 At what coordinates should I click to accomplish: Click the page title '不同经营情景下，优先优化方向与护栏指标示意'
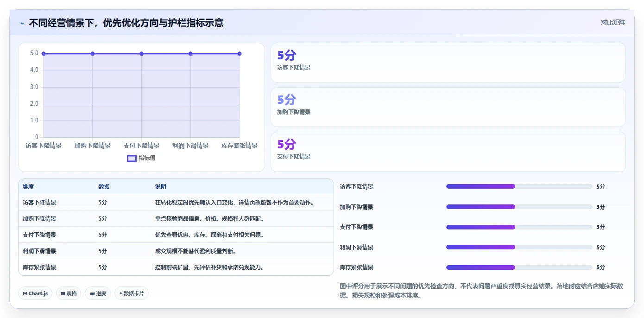tap(126, 23)
